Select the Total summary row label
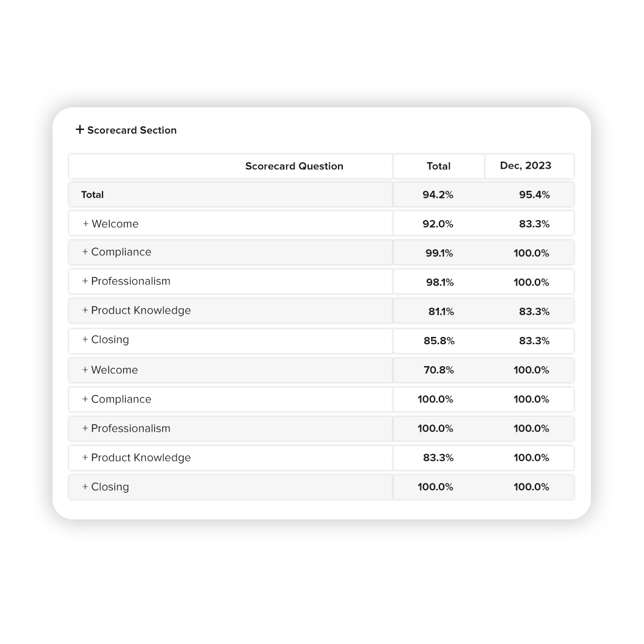The height and width of the screenshot is (644, 644). [92, 194]
